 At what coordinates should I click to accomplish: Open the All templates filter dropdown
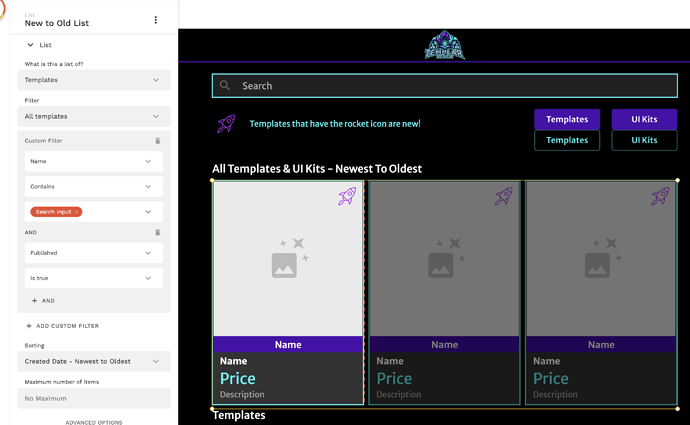click(94, 116)
